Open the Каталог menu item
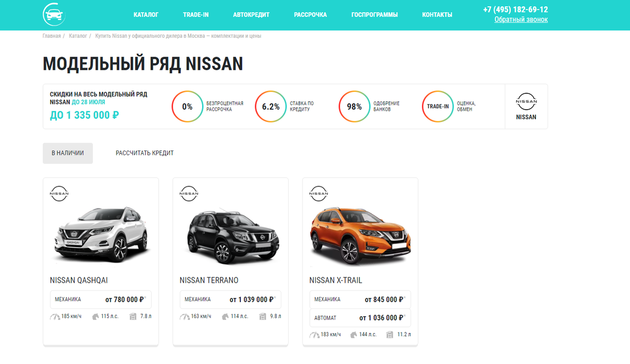 [x=146, y=15]
